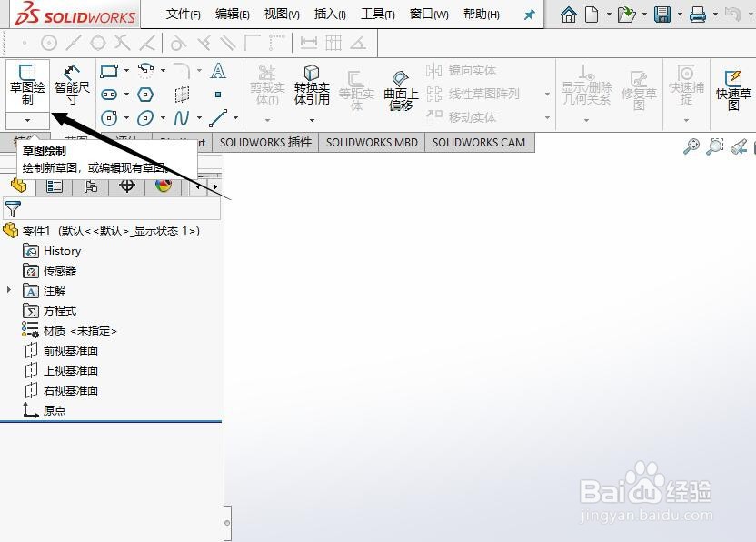Select the corner rectangle tool
Image resolution: width=756 pixels, height=542 pixels.
click(109, 72)
